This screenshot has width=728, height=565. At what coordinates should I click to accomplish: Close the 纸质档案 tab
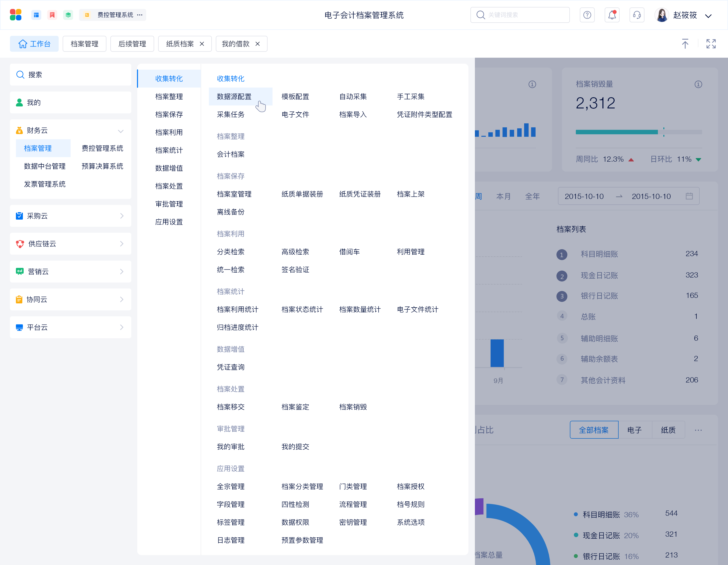[202, 44]
